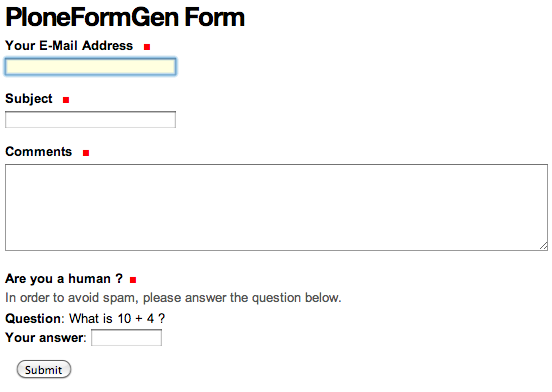Click the Your answer captcha input box

point(126,337)
